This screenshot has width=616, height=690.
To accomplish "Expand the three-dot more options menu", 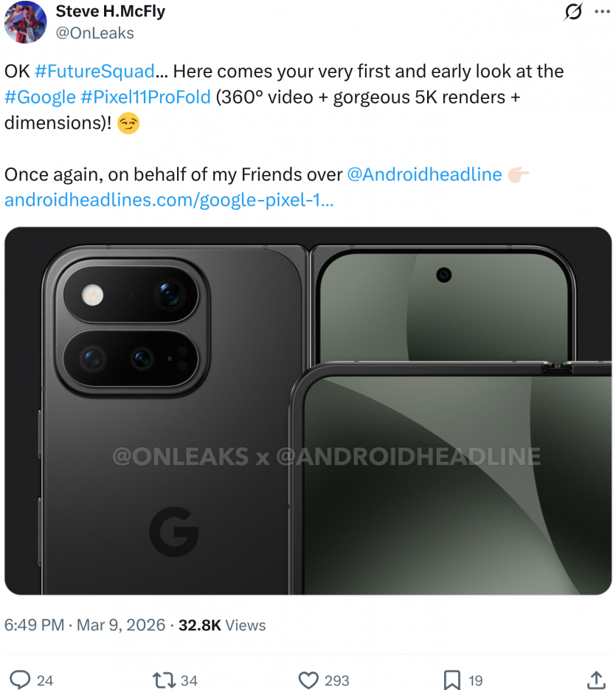I will point(602,12).
